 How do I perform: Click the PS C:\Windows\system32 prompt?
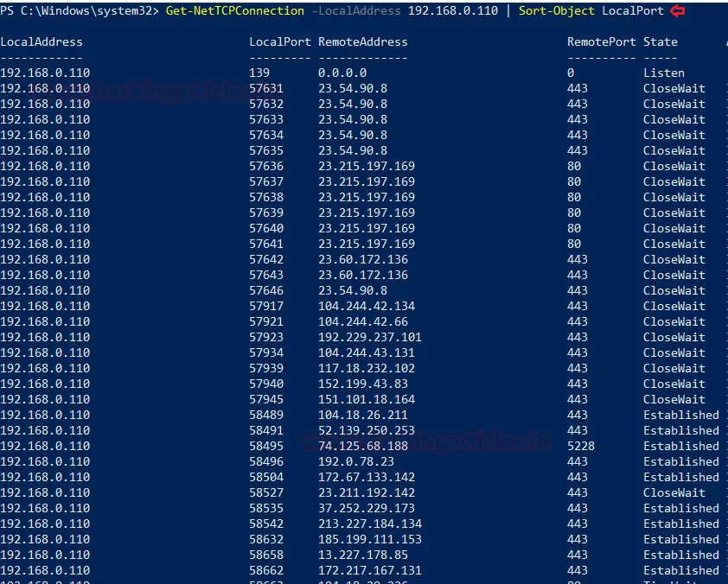coord(80,10)
